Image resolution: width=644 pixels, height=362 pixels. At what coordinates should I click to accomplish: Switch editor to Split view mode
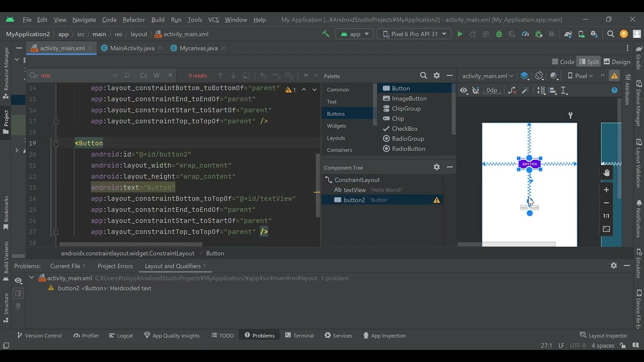click(589, 62)
